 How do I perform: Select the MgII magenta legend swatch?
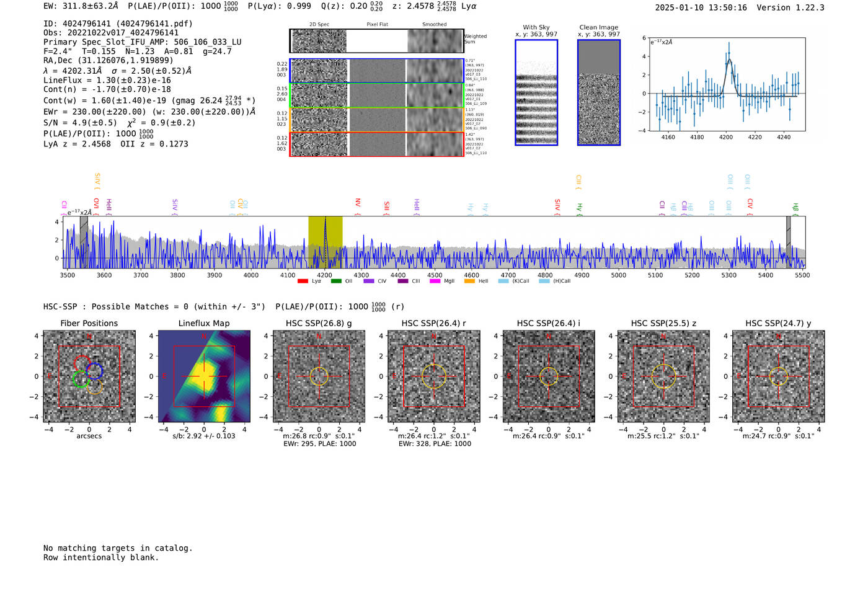[x=436, y=282]
